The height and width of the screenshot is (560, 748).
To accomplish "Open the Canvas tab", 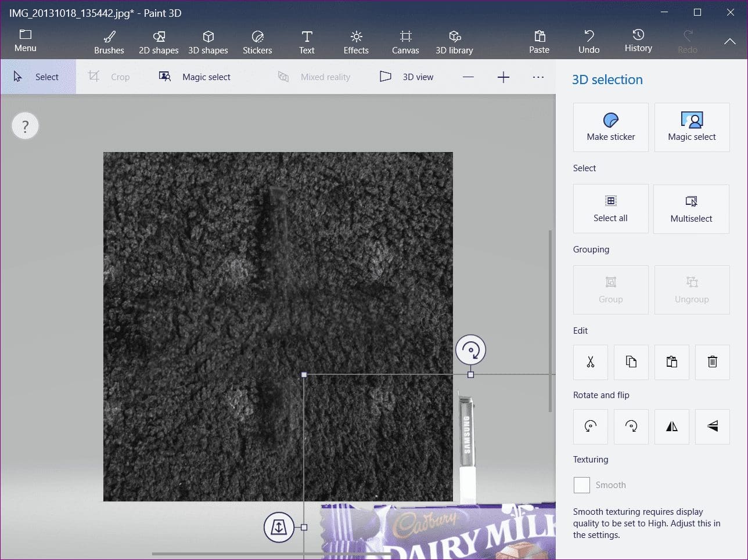I will point(405,42).
